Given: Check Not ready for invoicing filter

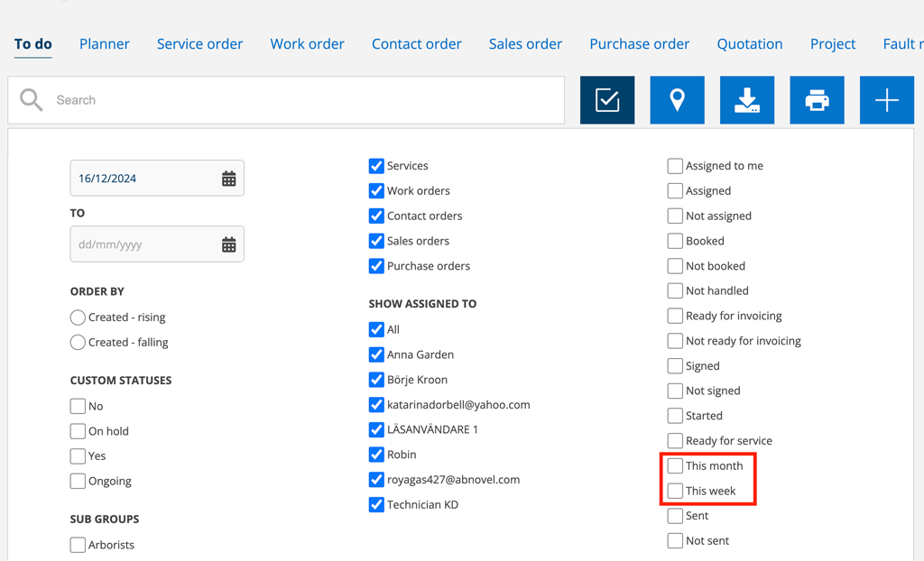Looking at the screenshot, I should 675,341.
